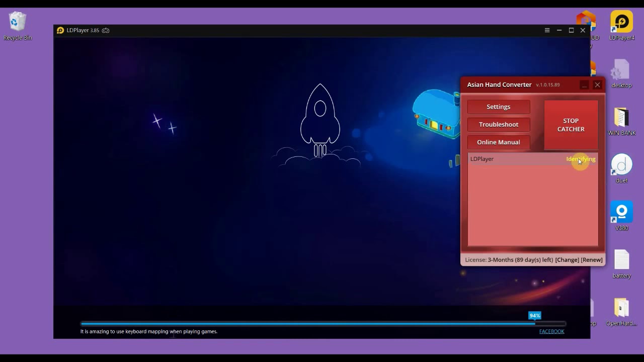Image resolution: width=644 pixels, height=362 pixels.
Task: Close the LDPlayer window
Action: click(583, 30)
